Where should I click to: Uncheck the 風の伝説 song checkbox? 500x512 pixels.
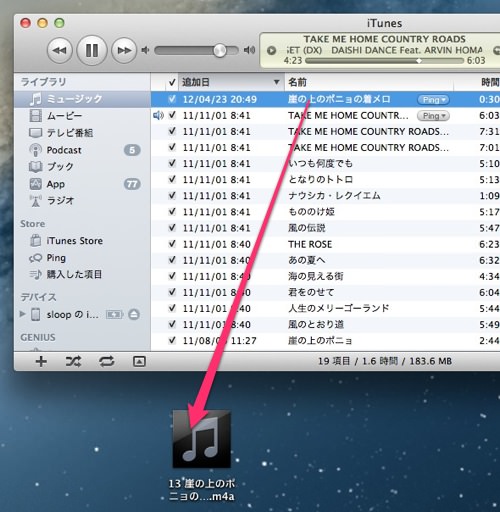(172, 228)
